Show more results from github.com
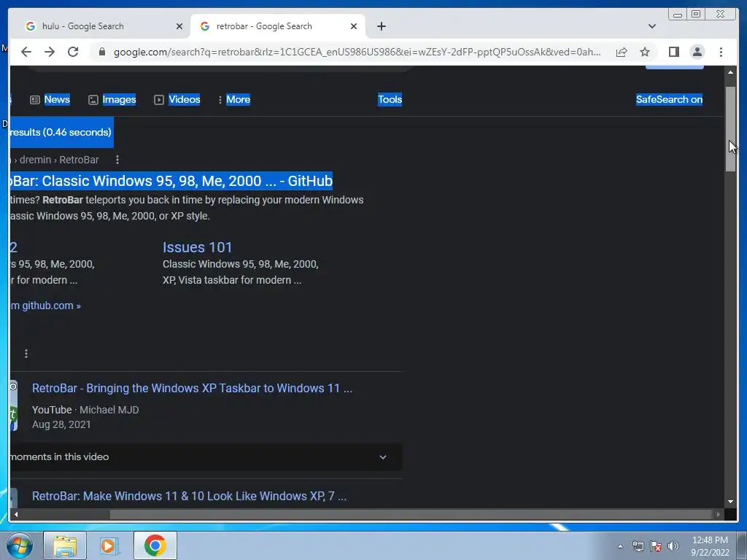This screenshot has height=560, width=747. pos(46,306)
